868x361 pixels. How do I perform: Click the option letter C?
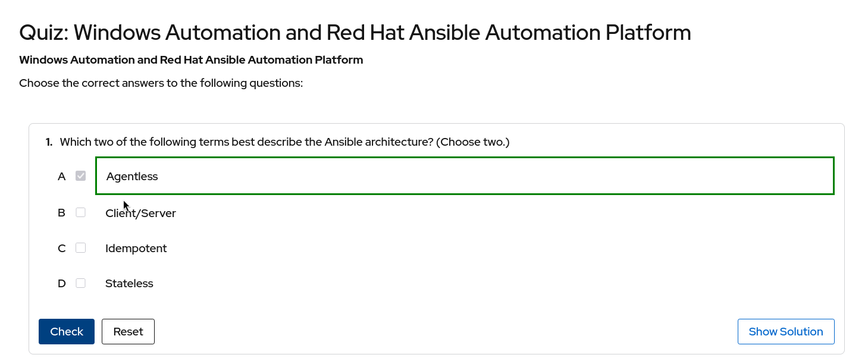click(x=61, y=249)
